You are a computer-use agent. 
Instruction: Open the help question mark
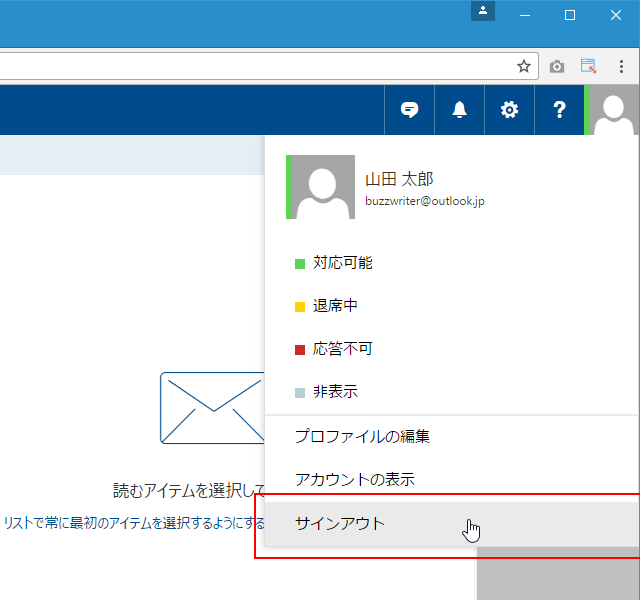click(x=559, y=110)
